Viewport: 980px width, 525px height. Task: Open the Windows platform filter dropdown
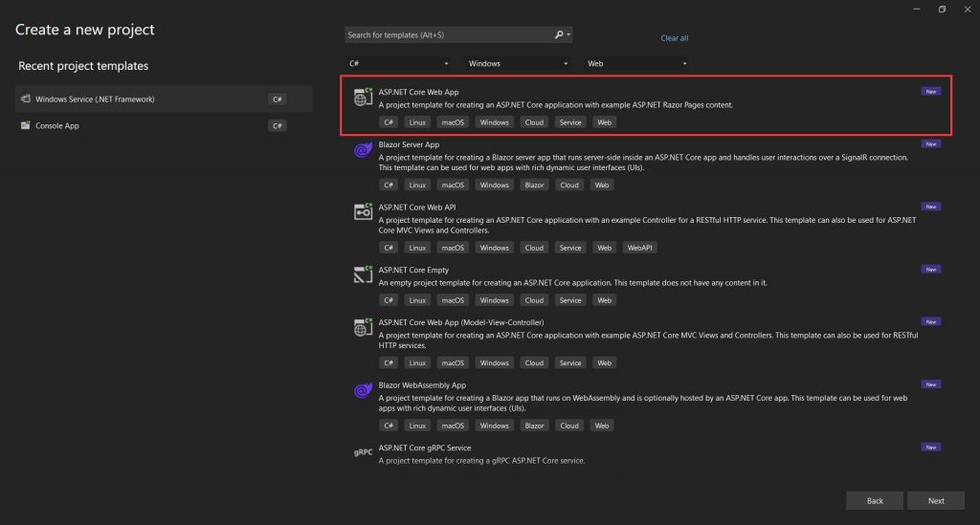(518, 64)
